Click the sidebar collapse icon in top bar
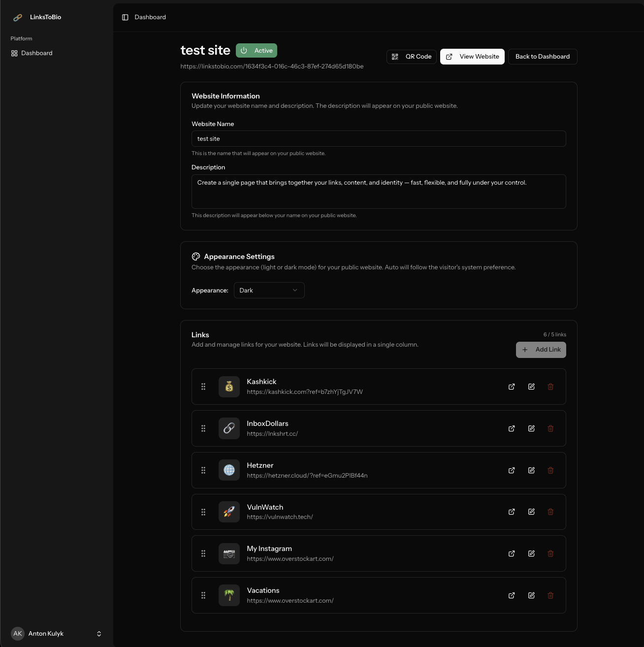Screen dimensions: 644x647 click(125, 17)
